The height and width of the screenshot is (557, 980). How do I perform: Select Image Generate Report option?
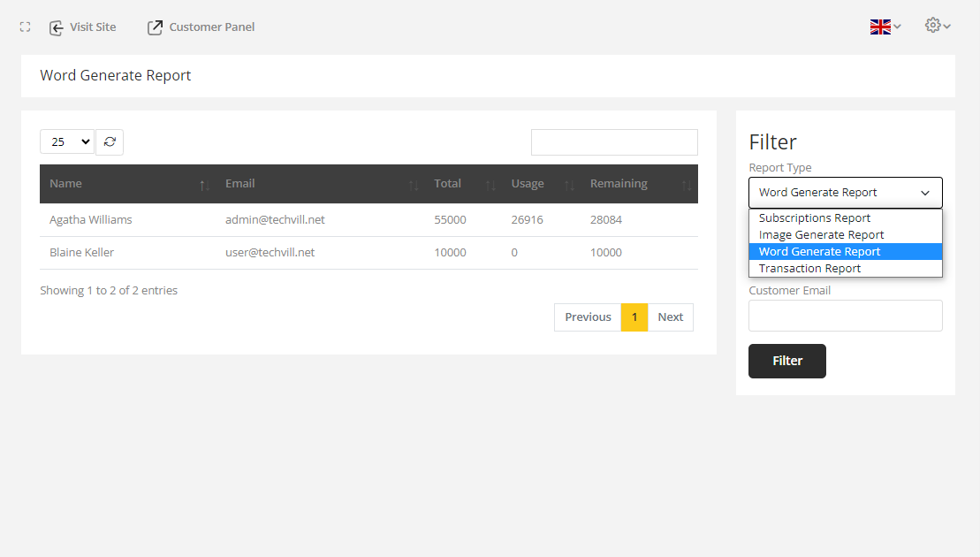(x=821, y=235)
